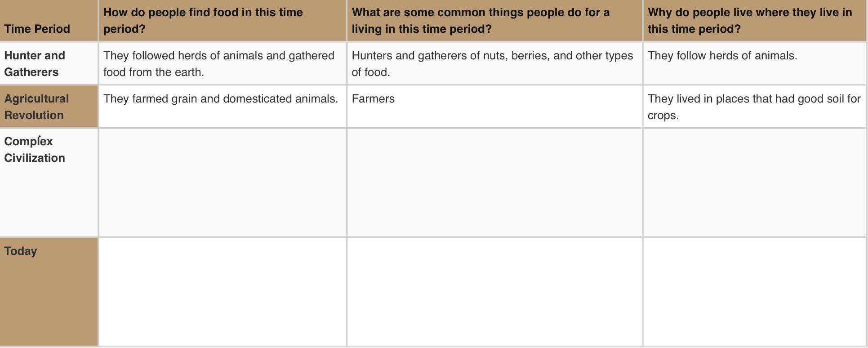This screenshot has width=868, height=348.
Task: Select the 'Farmers' cell
Action: (x=494, y=107)
